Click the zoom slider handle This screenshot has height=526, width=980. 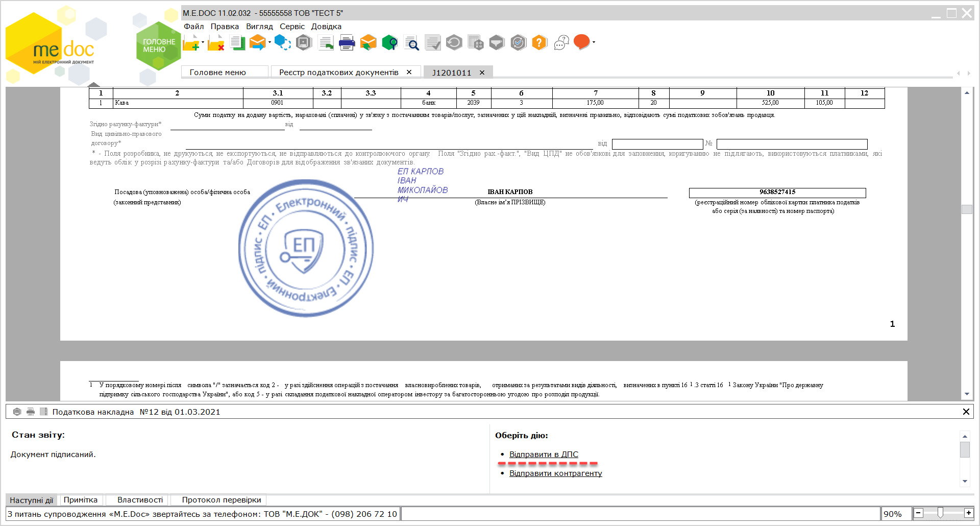tap(940, 513)
